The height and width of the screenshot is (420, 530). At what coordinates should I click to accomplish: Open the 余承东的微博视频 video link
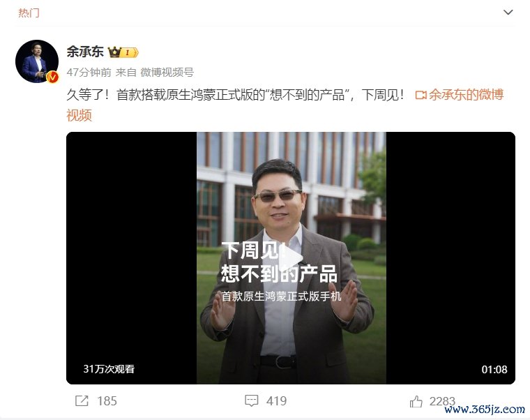pos(285,105)
